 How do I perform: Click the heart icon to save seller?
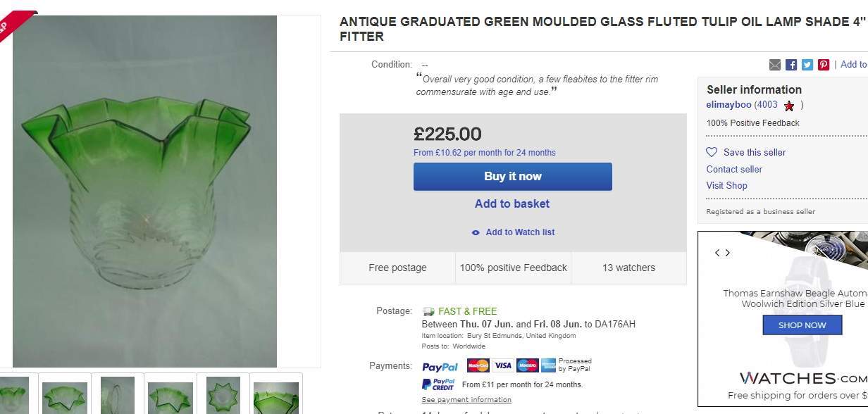coord(712,152)
